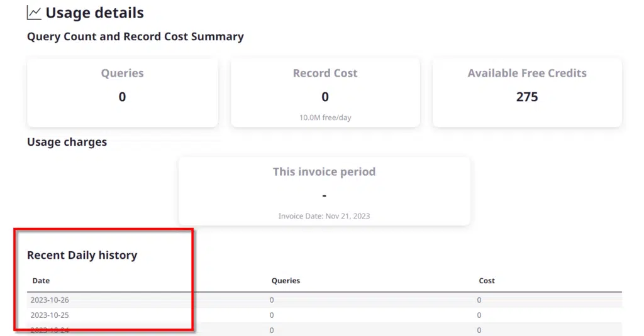This screenshot has height=336, width=644.
Task: Sort by the Cost column header
Action: pyautogui.click(x=487, y=281)
